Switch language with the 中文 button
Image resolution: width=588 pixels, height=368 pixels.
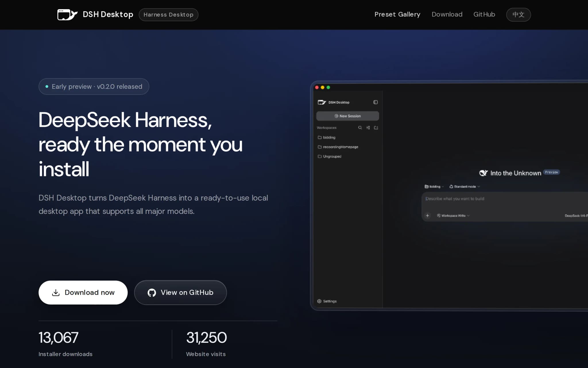(518, 15)
